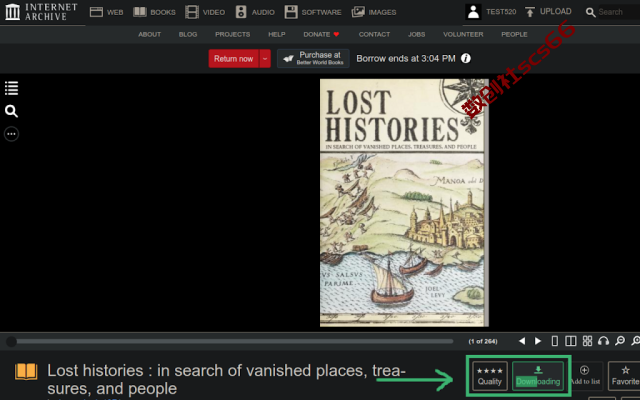Click the (1 of 264) page indicator

pyautogui.click(x=483, y=341)
